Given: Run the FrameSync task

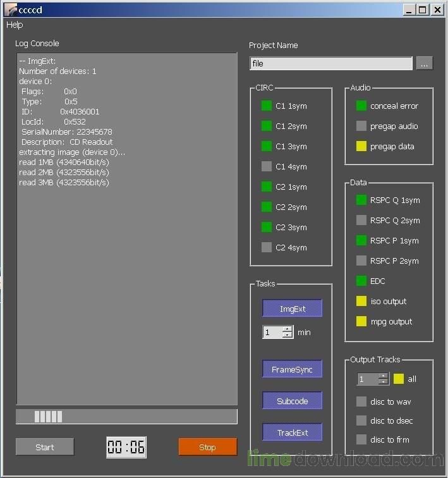Looking at the screenshot, I should pyautogui.click(x=293, y=369).
